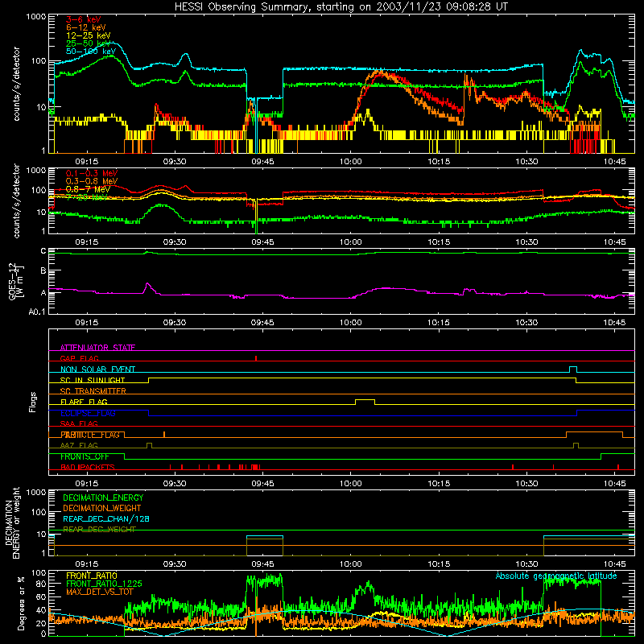Click the Absolute geomagnetic latitude label
The image size is (644, 644).
pos(556,576)
